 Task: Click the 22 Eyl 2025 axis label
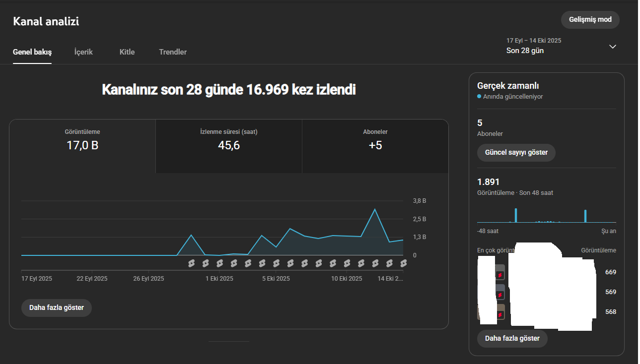click(92, 279)
